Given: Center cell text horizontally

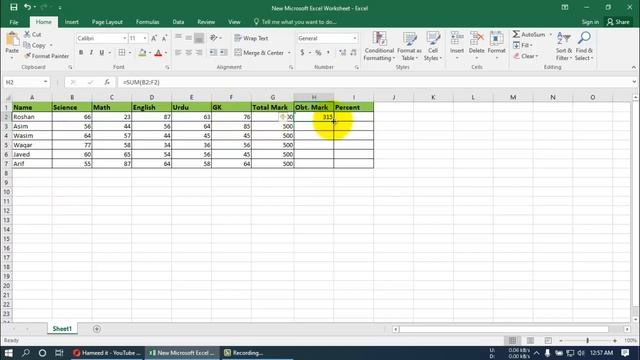Looking at the screenshot, I should [189, 53].
